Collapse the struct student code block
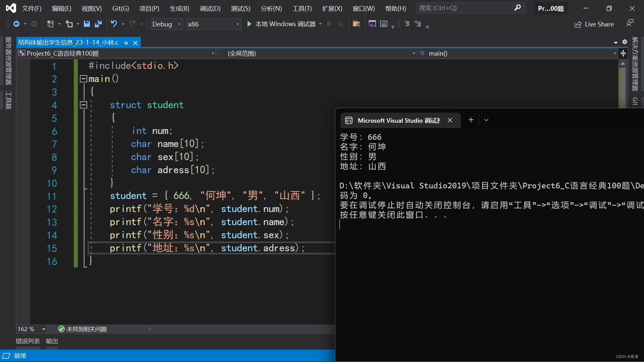This screenshot has width=644, height=362. pyautogui.click(x=83, y=105)
